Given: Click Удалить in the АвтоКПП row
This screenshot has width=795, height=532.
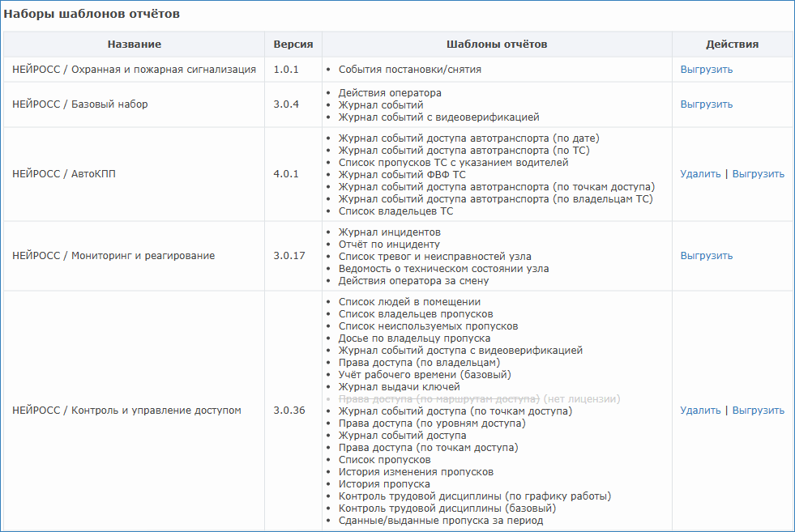Looking at the screenshot, I should click(x=700, y=174).
